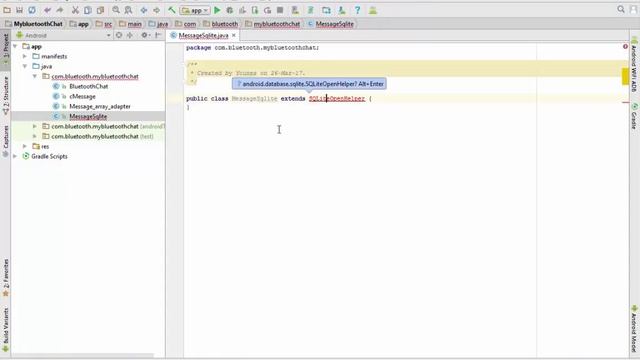Open the app run configuration dropdown

coord(195,10)
